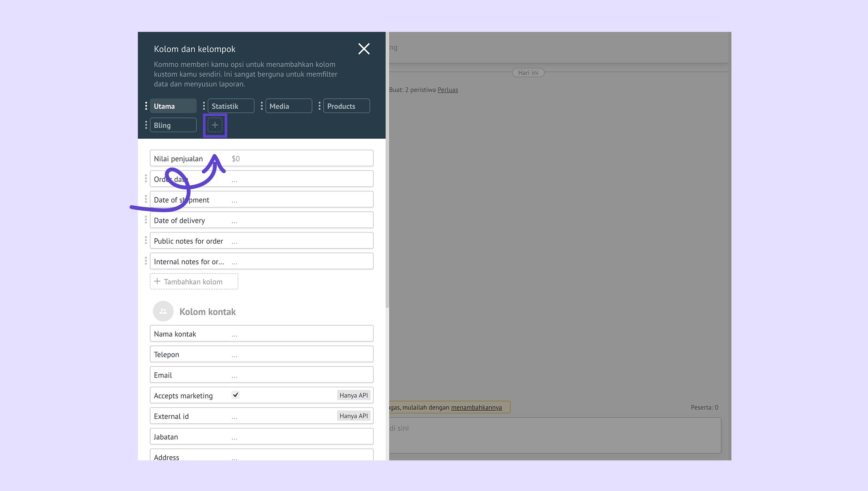Click drag handle beside Bling tab
The height and width of the screenshot is (491, 868).
coord(146,125)
